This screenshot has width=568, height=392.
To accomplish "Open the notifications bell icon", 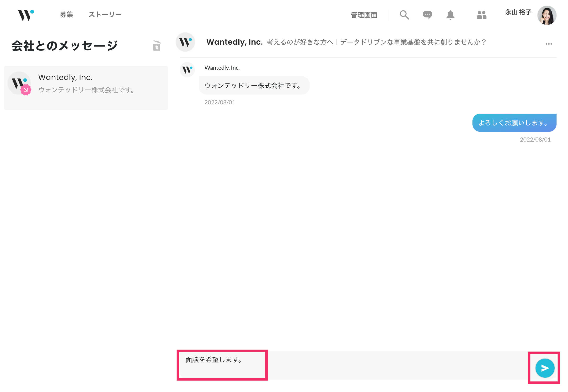I will point(450,15).
